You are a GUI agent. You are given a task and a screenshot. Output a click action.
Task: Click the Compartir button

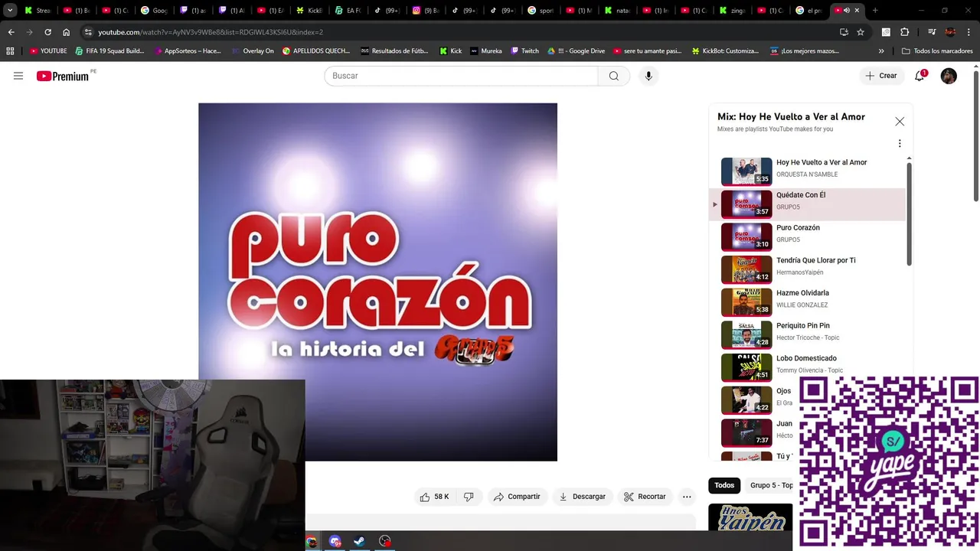point(517,497)
